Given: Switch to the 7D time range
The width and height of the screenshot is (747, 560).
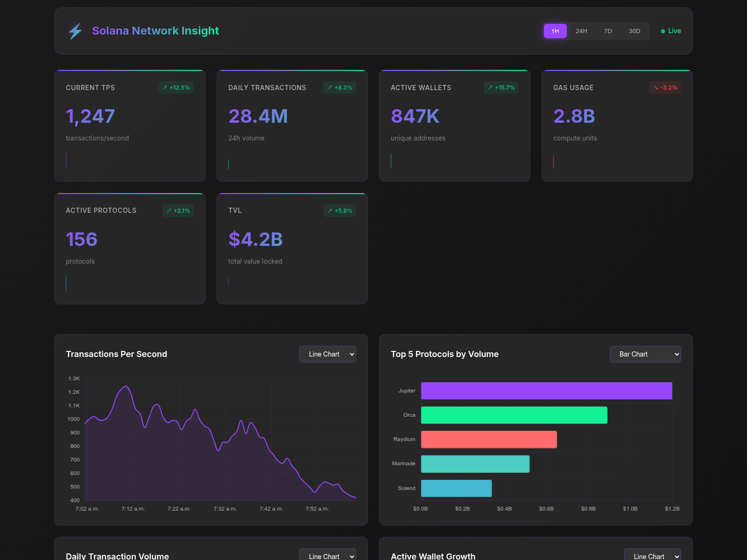Looking at the screenshot, I should point(608,31).
